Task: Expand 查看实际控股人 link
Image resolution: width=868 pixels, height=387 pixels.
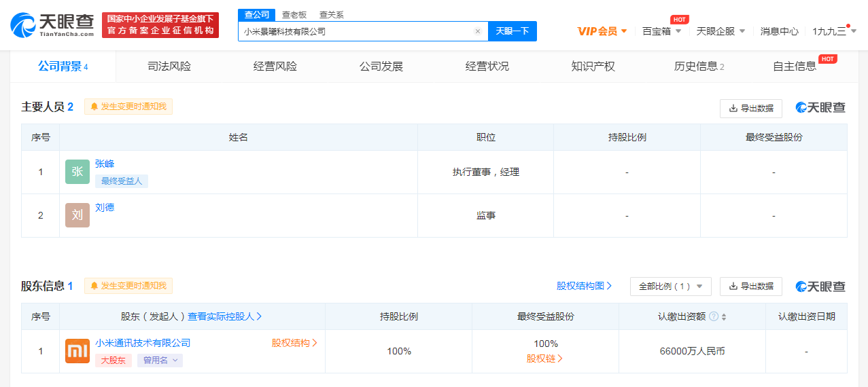Action: pyautogui.click(x=225, y=316)
